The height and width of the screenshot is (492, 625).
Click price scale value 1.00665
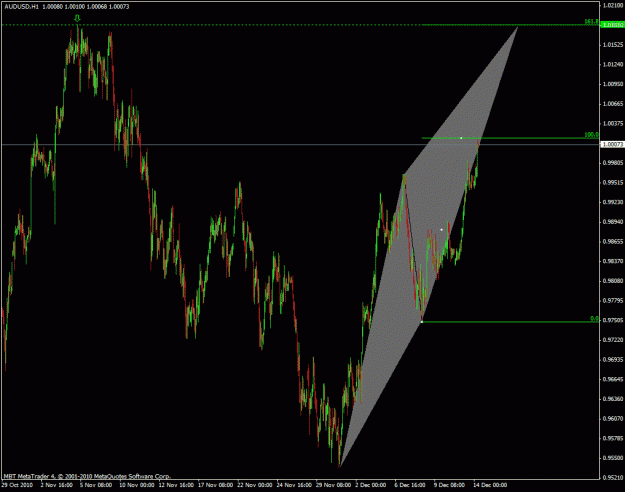613,104
